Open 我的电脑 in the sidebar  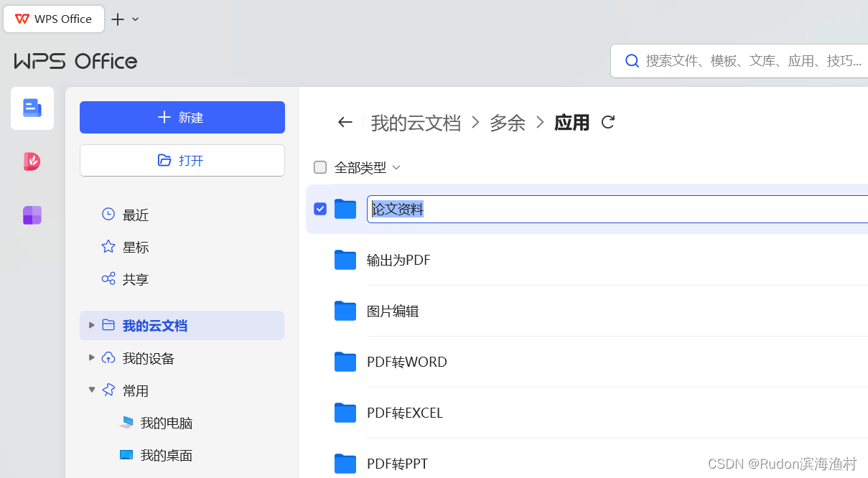click(167, 423)
